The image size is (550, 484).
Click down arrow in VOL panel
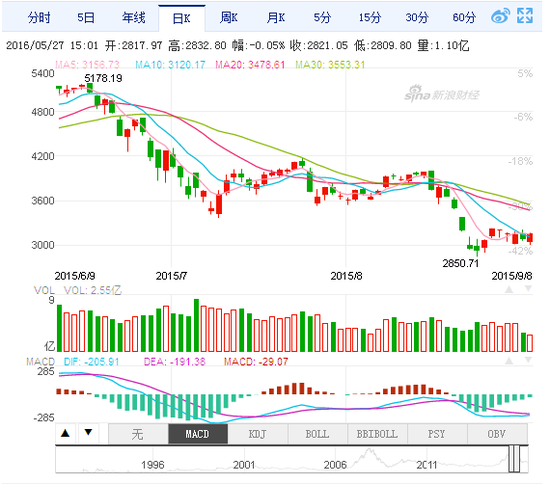click(528, 289)
